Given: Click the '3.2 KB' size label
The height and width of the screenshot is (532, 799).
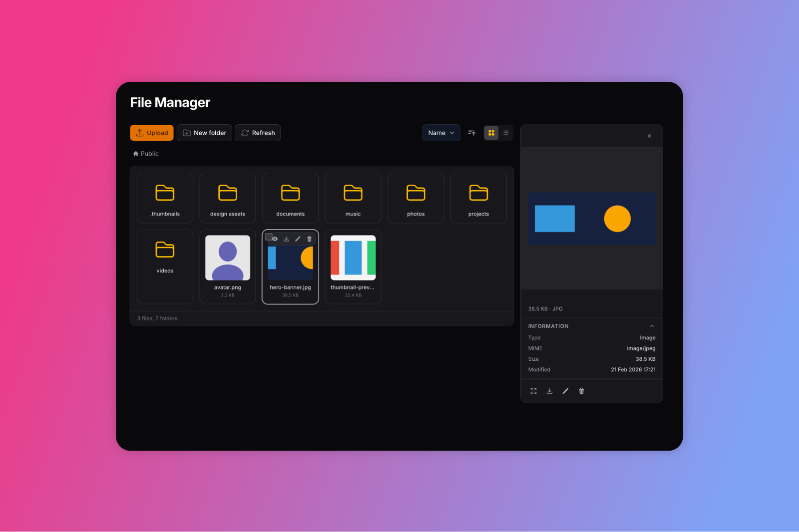Looking at the screenshot, I should click(228, 295).
